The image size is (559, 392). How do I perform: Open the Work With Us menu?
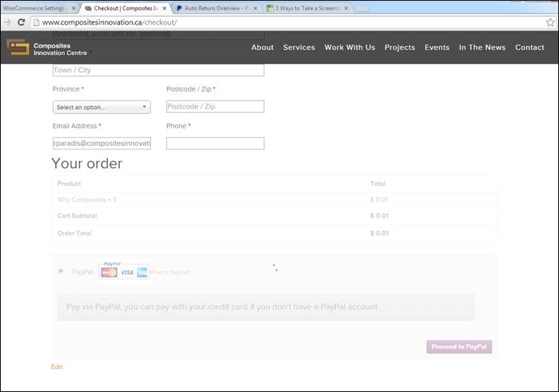click(x=349, y=48)
